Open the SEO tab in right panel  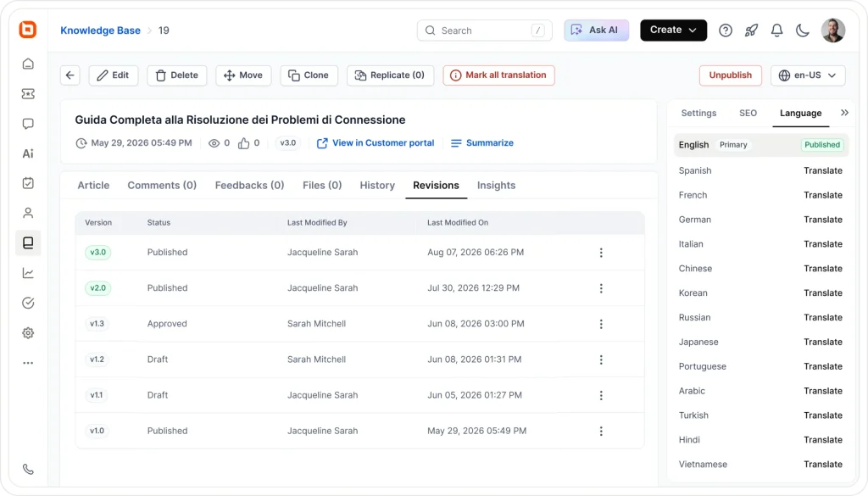point(748,113)
